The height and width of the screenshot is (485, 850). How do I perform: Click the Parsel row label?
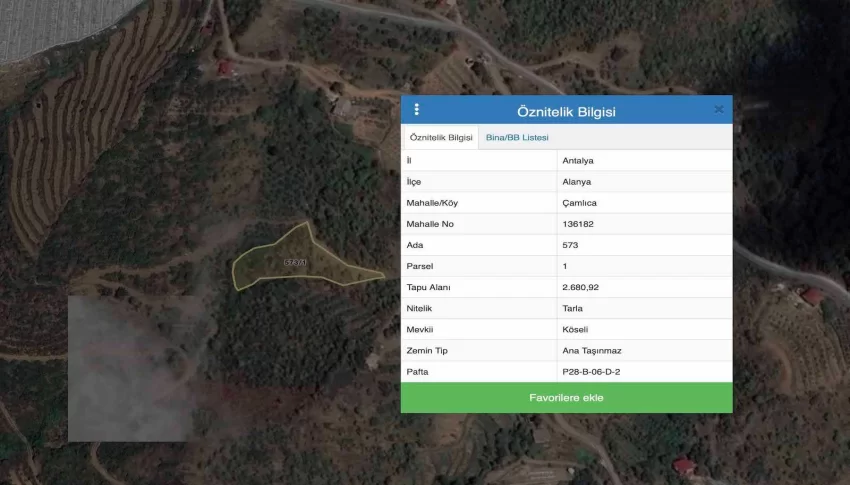[x=418, y=266]
